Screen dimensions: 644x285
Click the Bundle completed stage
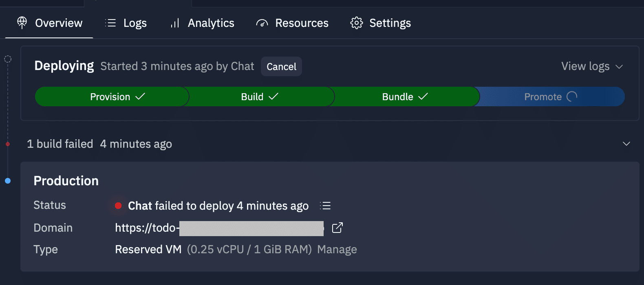tap(405, 97)
